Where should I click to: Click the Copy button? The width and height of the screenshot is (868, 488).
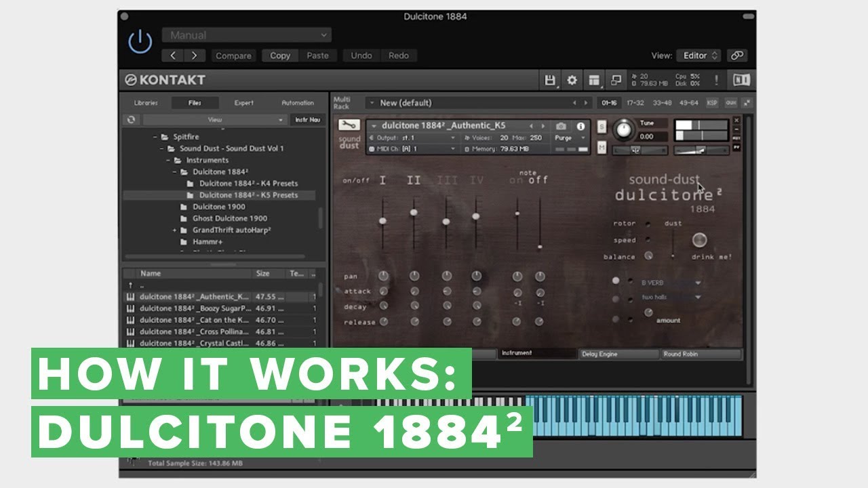click(x=280, y=56)
